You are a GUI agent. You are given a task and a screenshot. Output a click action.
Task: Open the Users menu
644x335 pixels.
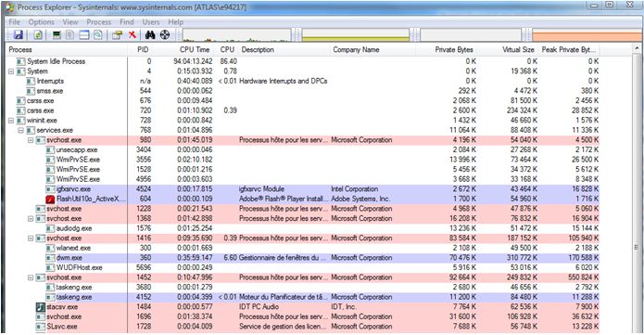151,22
